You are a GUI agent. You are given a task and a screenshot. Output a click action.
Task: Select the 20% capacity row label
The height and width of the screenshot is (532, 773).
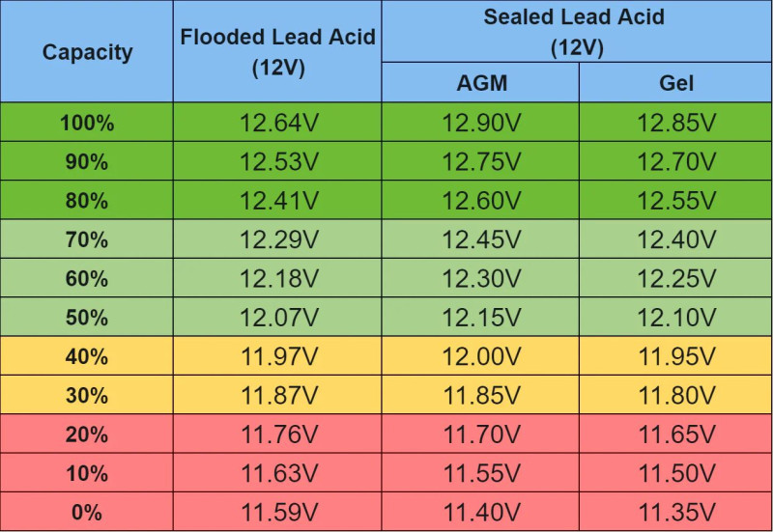[x=87, y=434]
